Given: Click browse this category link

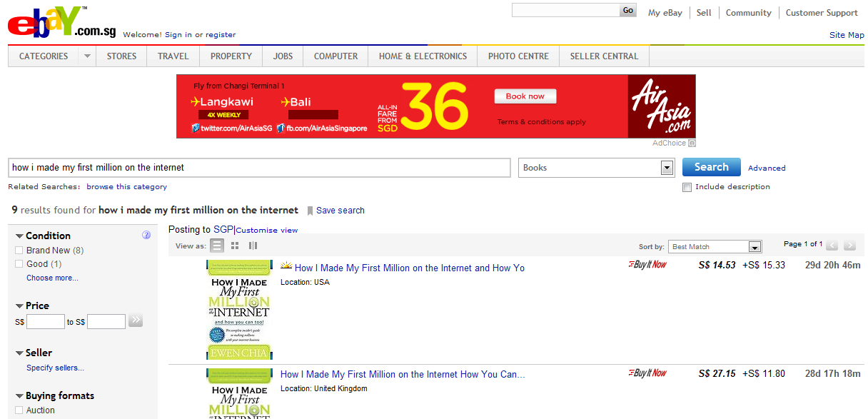Looking at the screenshot, I should point(127,187).
